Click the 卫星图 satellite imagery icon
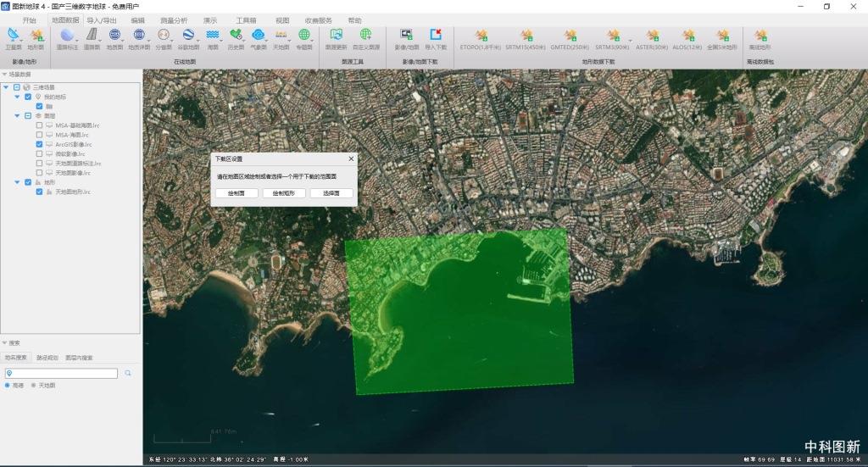Viewport: 868px width, 467px height. 13,36
